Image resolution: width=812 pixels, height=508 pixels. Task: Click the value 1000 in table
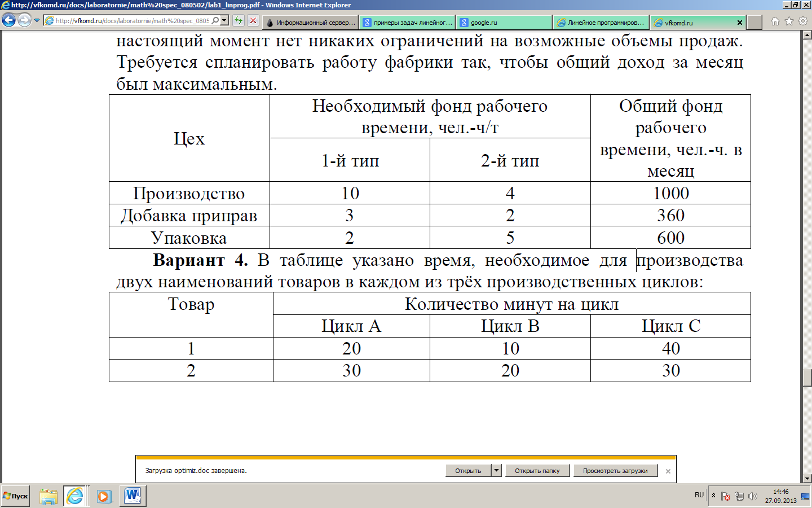click(x=671, y=193)
